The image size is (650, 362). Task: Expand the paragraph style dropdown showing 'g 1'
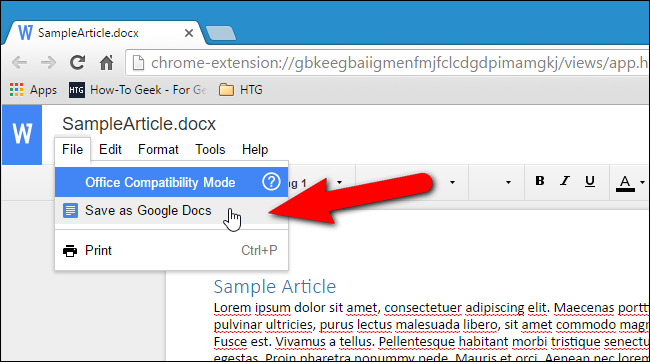point(340,182)
